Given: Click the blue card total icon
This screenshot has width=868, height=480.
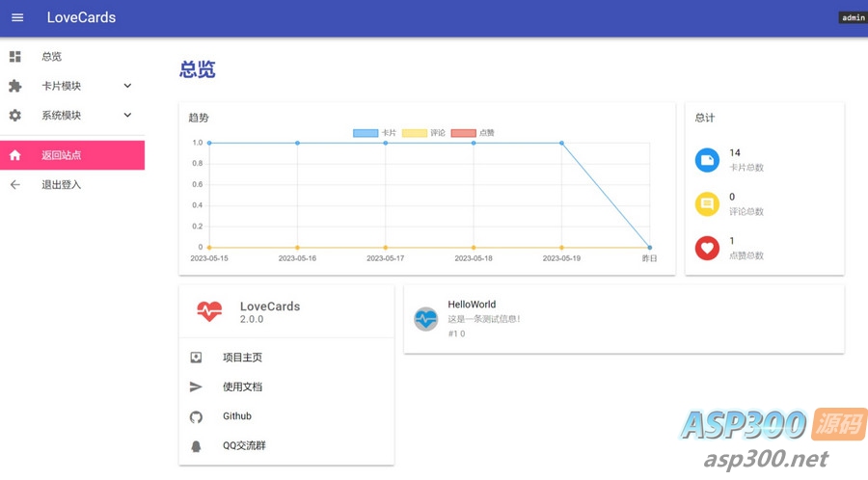Looking at the screenshot, I should coord(707,160).
